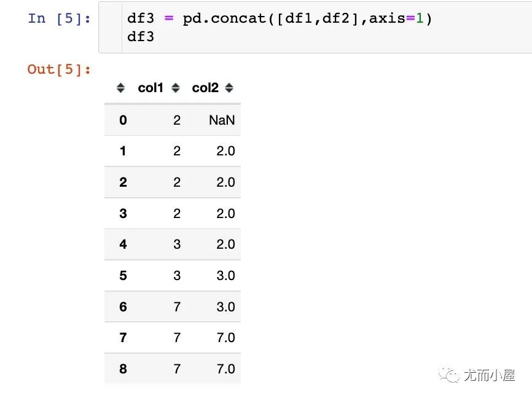Click the In [5] cell prompt
The height and width of the screenshot is (398, 532).
click(x=60, y=18)
